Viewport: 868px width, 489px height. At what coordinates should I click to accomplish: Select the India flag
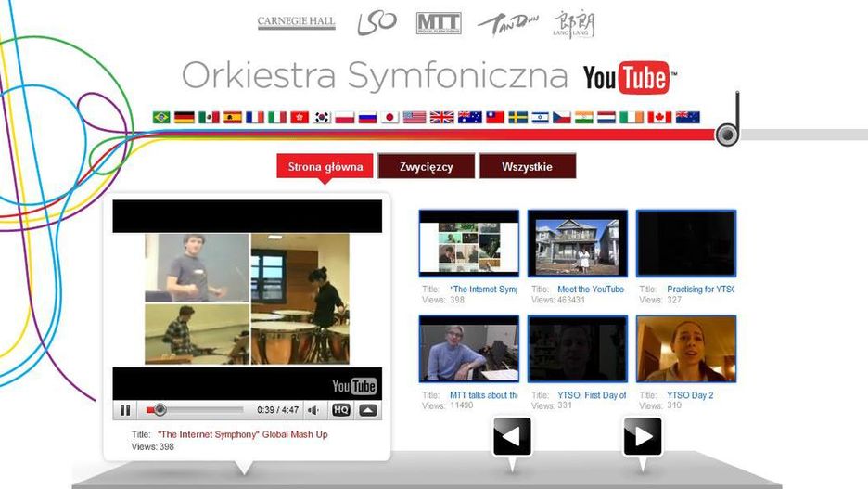click(x=583, y=117)
